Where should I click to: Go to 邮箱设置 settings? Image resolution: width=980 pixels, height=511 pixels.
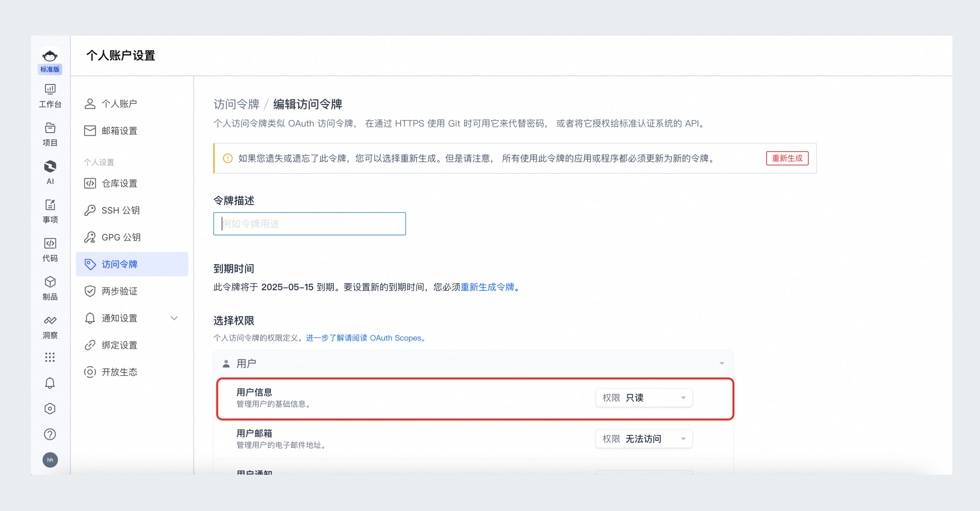(x=132, y=131)
